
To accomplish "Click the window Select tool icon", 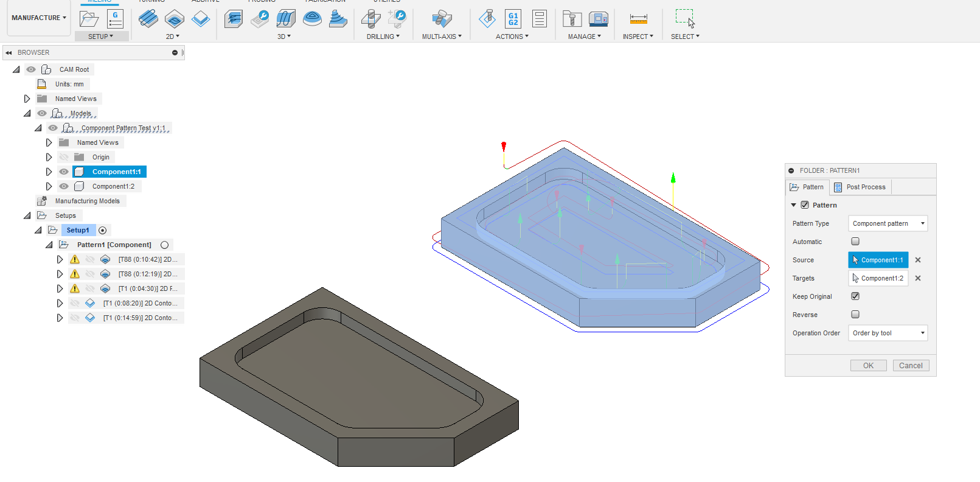I will 685,18.
